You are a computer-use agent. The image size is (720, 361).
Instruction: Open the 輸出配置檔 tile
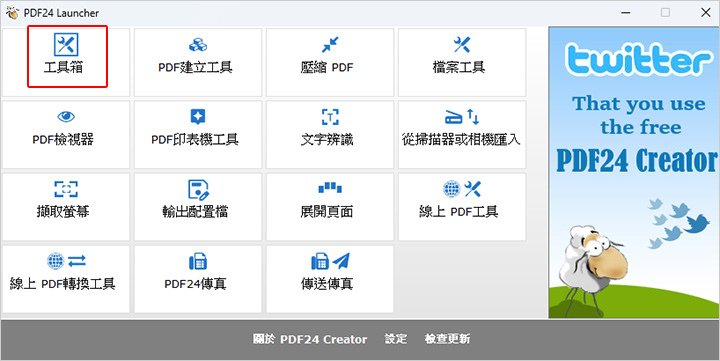[x=198, y=207]
